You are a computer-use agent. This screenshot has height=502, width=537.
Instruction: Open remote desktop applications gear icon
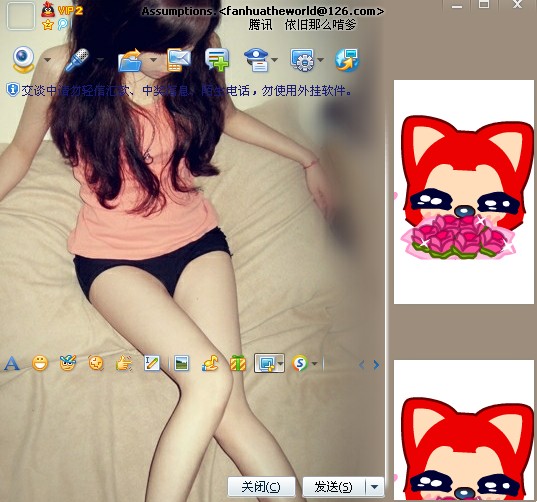pyautogui.click(x=302, y=60)
